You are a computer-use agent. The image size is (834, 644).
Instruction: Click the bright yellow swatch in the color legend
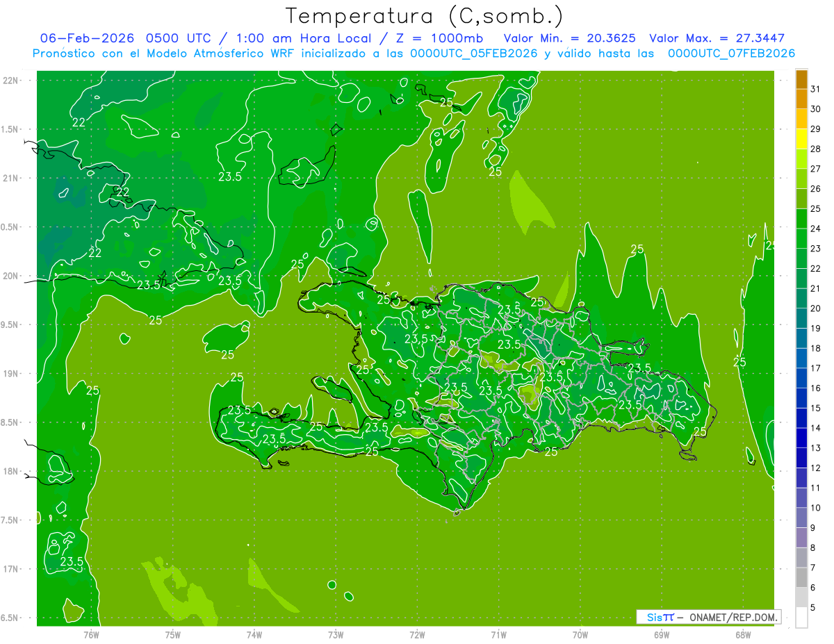click(x=801, y=139)
